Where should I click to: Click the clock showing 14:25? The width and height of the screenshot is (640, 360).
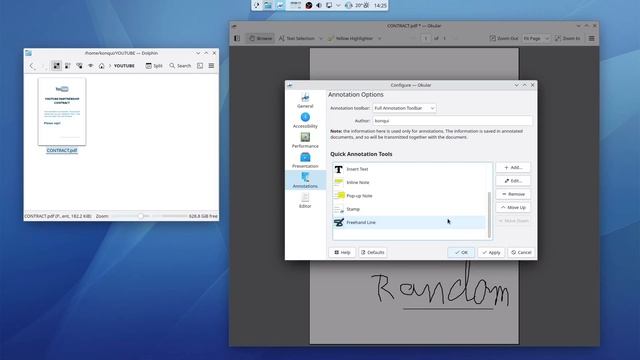(x=380, y=5)
